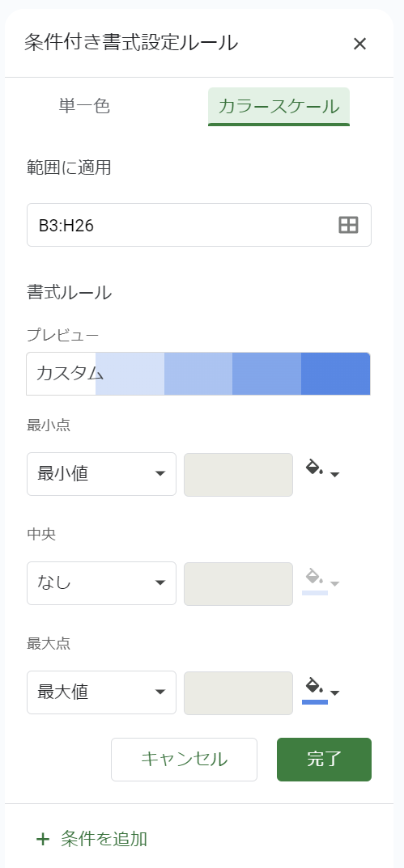This screenshot has height=868, width=404.
Task: Open the maximum point fill color picker
Action: pyautogui.click(x=322, y=691)
